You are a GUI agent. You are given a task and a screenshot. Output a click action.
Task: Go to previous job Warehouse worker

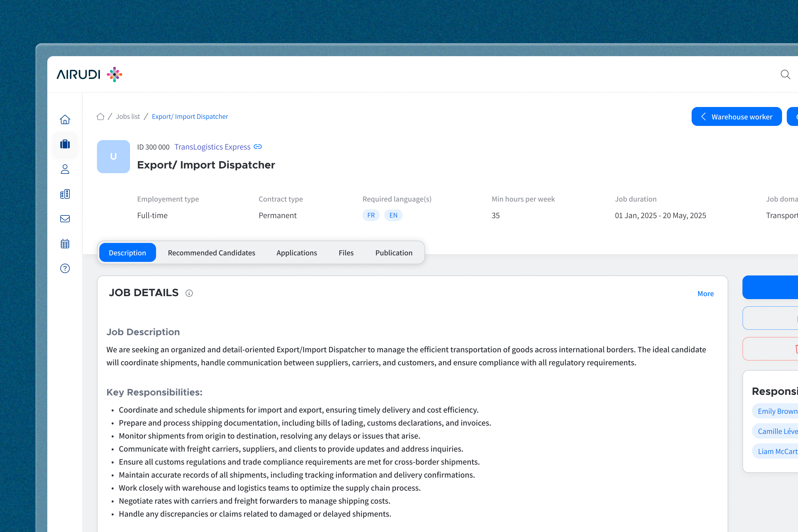tap(737, 117)
